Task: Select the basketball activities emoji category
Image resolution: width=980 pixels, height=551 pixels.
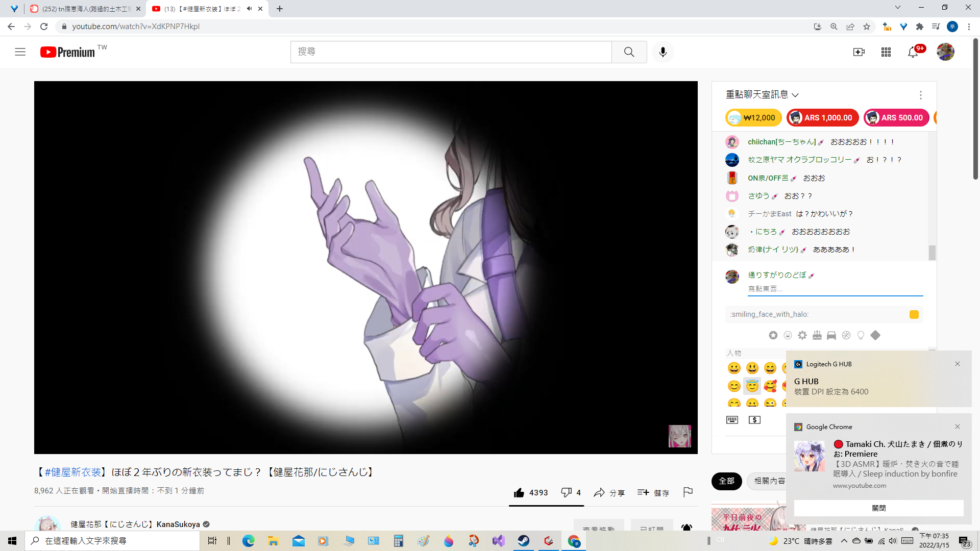Action: [846, 335]
